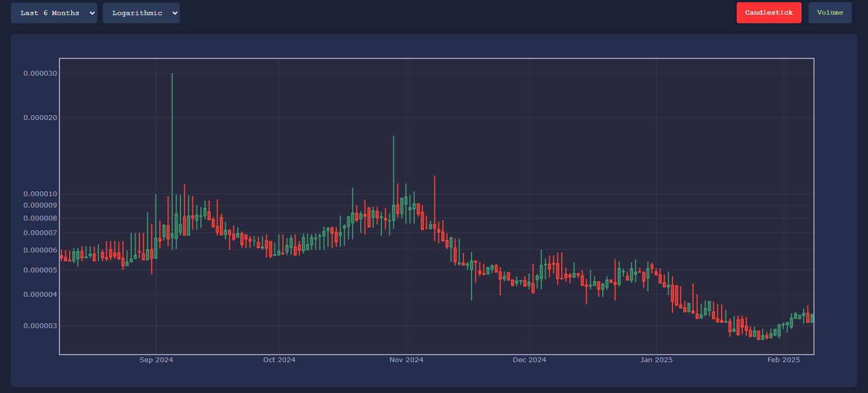Click the Jan 2025 x-axis label
Viewport: 868px width, 393px height.
656,360
